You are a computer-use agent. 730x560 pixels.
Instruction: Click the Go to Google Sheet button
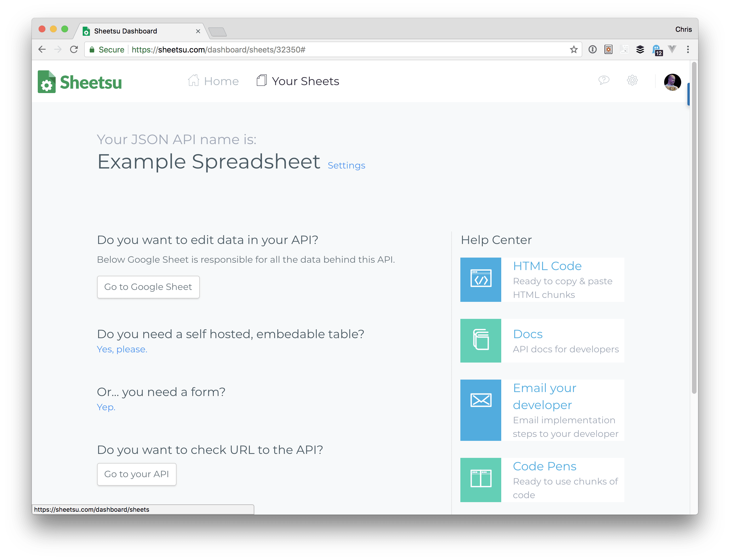(x=148, y=287)
